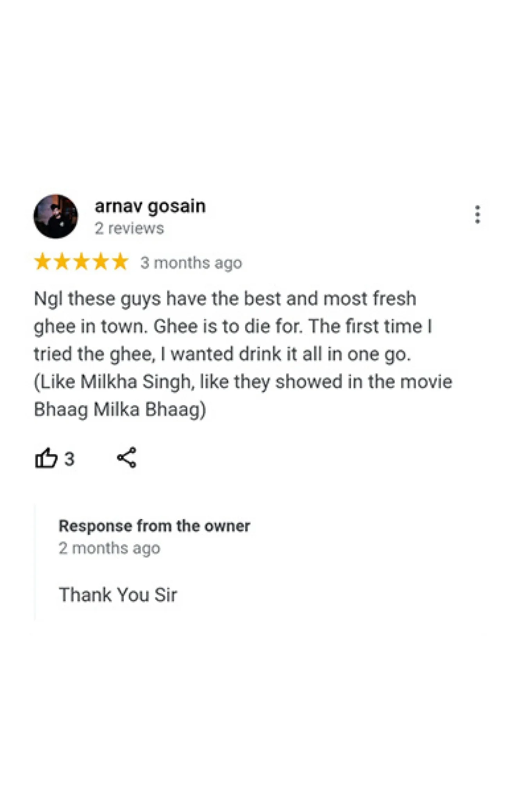Like the review with thumbs-up icon
This screenshot has height=812, width=515.
click(x=46, y=458)
